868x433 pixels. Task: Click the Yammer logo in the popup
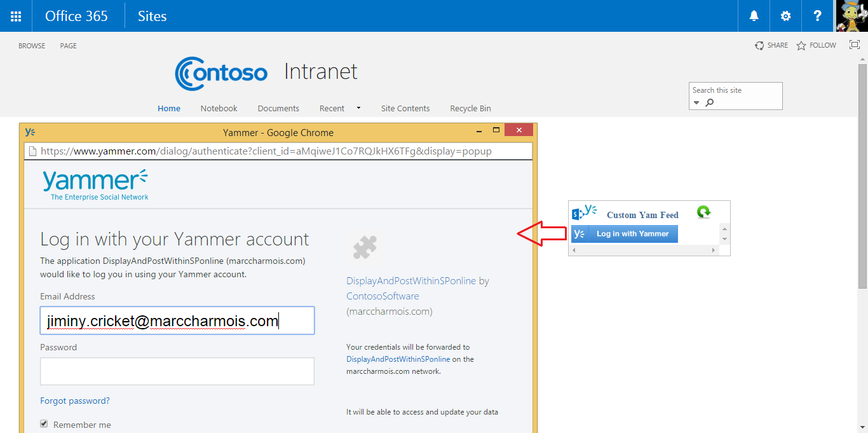point(95,184)
